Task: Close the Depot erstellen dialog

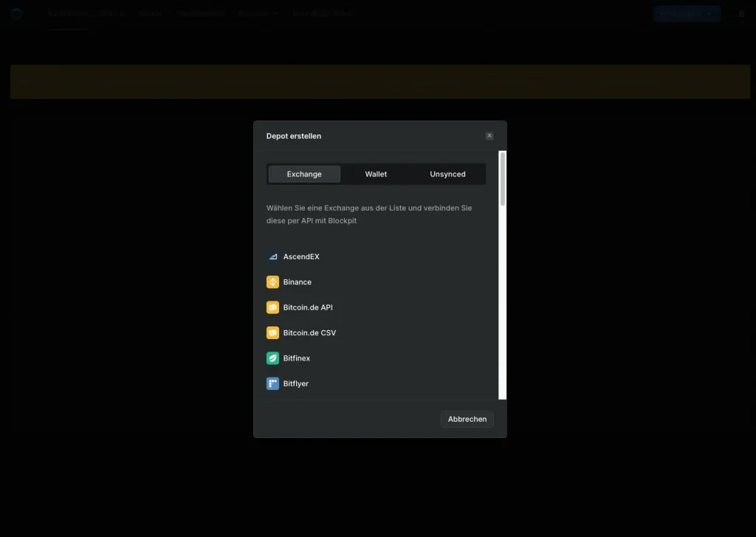Action: [489, 136]
